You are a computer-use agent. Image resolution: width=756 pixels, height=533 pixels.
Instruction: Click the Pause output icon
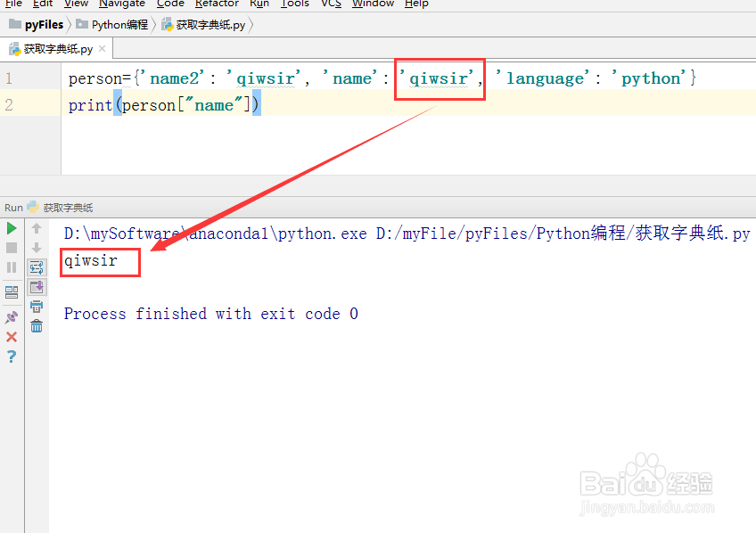[12, 267]
